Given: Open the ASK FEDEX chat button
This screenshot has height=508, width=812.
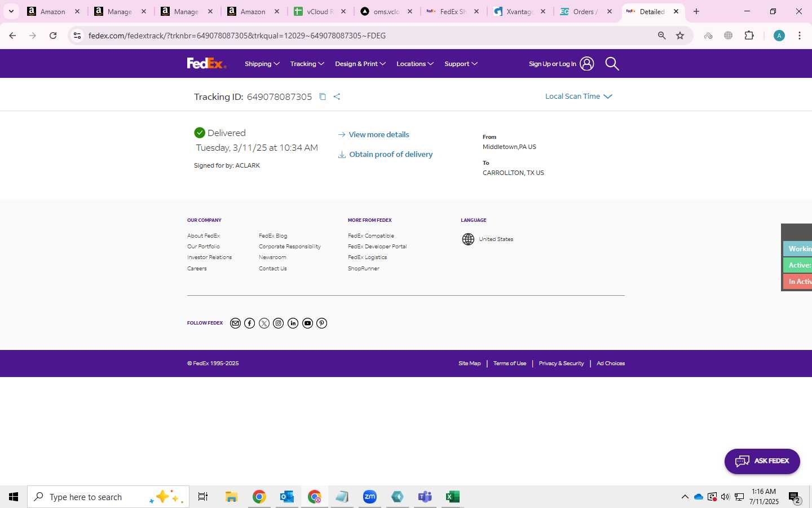Looking at the screenshot, I should [762, 461].
